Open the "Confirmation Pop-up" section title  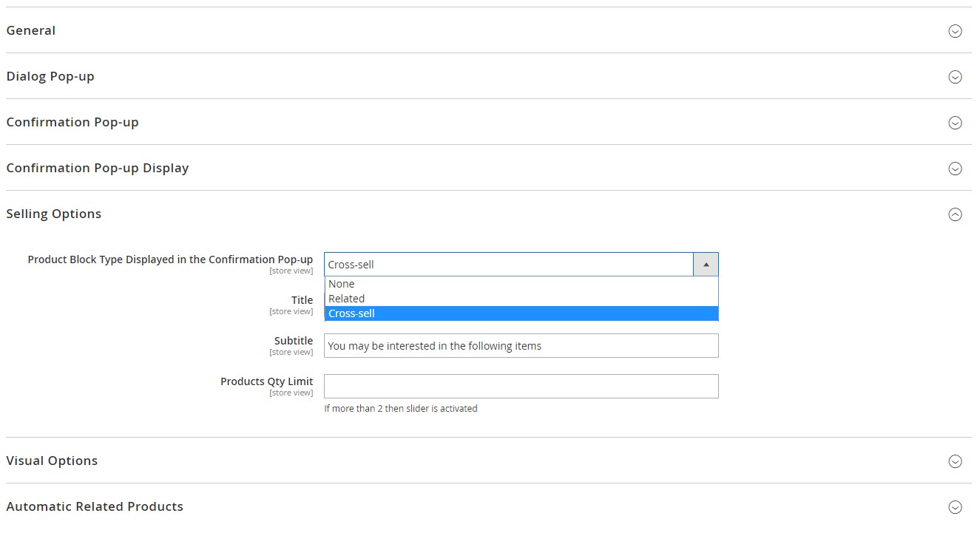coord(72,123)
